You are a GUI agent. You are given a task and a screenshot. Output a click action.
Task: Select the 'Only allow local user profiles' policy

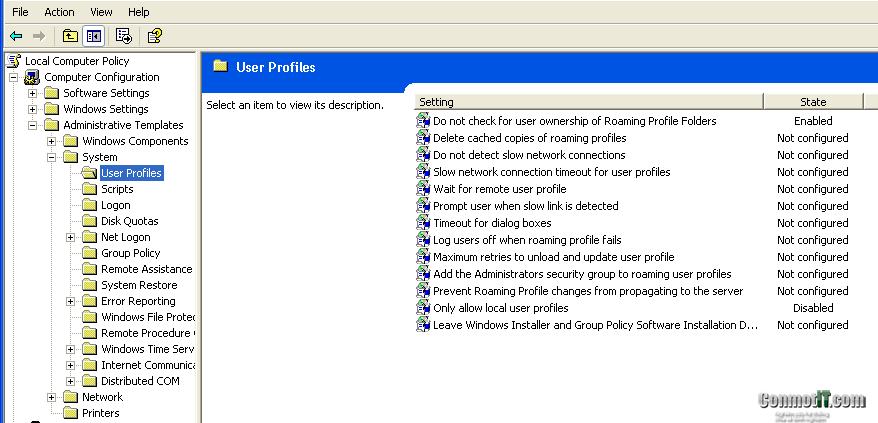pos(500,308)
